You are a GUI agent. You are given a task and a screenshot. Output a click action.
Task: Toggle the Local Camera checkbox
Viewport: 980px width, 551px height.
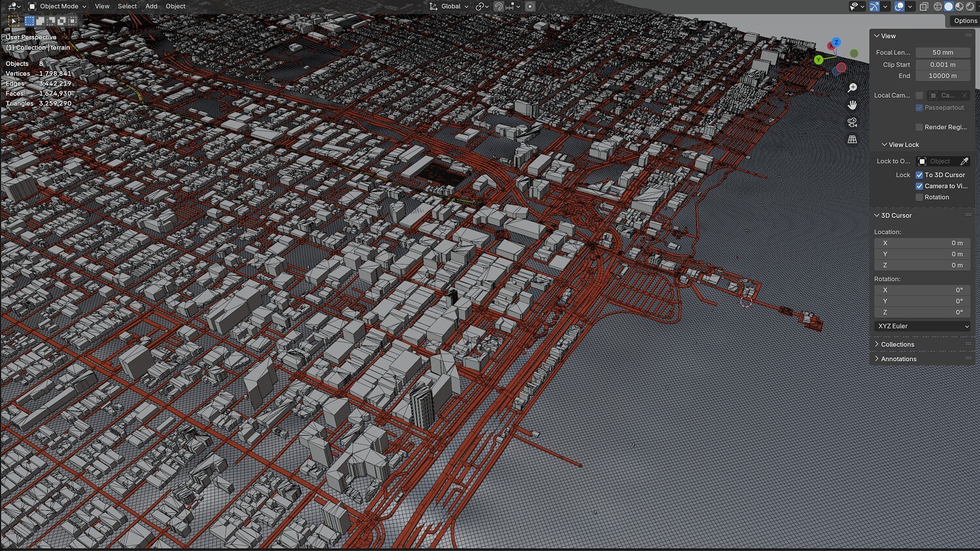tap(919, 95)
